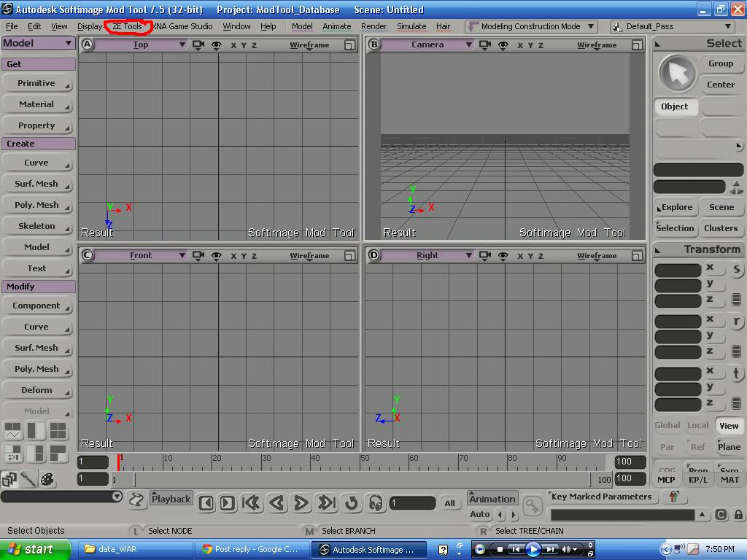Click camera icon in Camera viewport B

[x=485, y=44]
